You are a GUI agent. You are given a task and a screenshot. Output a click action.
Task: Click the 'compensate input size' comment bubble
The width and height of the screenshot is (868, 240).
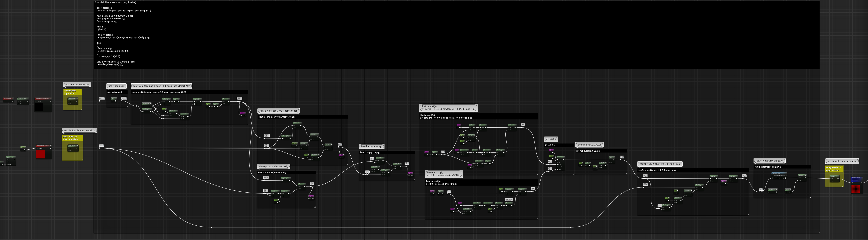(77, 85)
